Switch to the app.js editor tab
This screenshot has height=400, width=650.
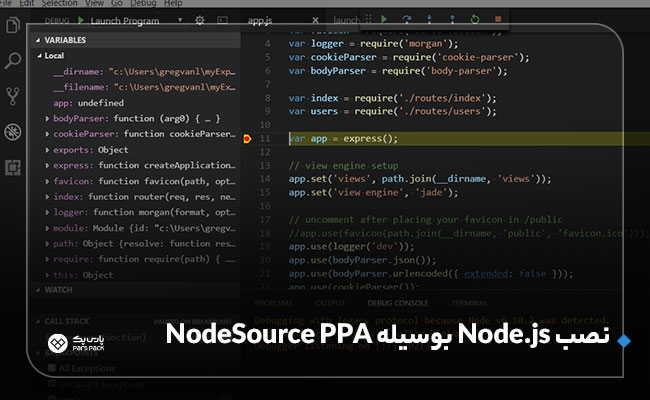point(260,20)
